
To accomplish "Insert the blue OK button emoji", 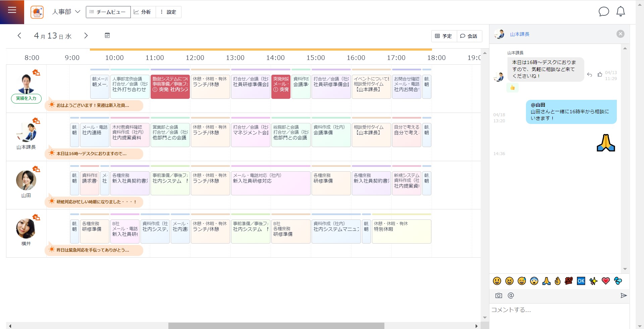I will pos(581,281).
